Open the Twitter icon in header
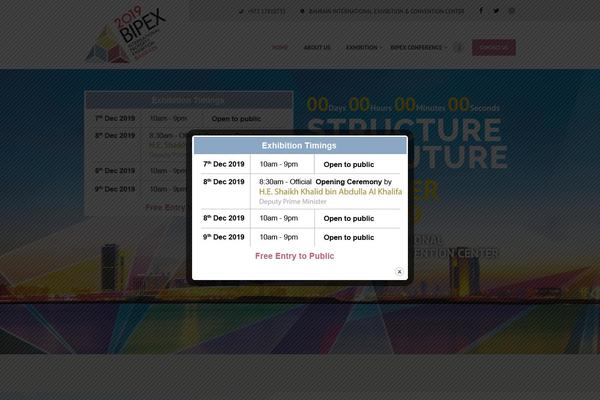Screen dimensions: 600x400 pyautogui.click(x=496, y=11)
